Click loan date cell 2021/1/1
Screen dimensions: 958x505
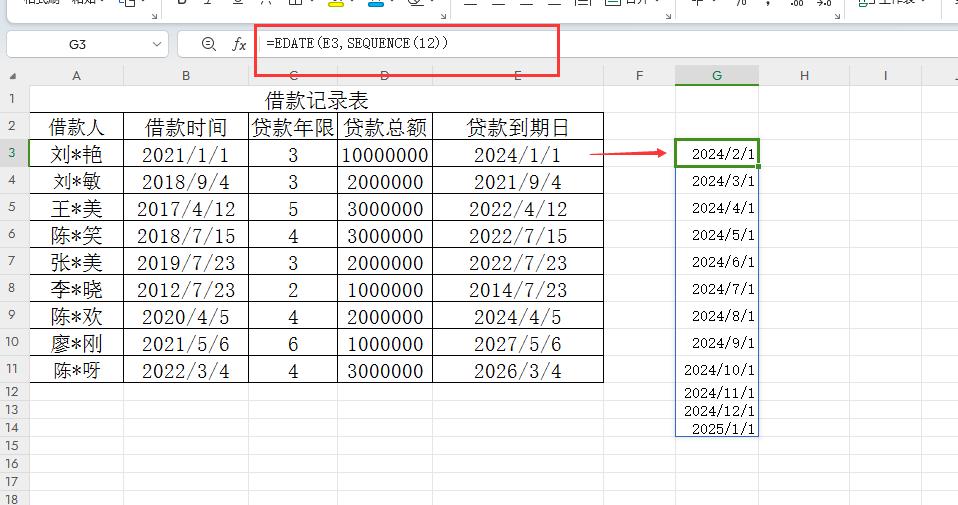coord(186,154)
